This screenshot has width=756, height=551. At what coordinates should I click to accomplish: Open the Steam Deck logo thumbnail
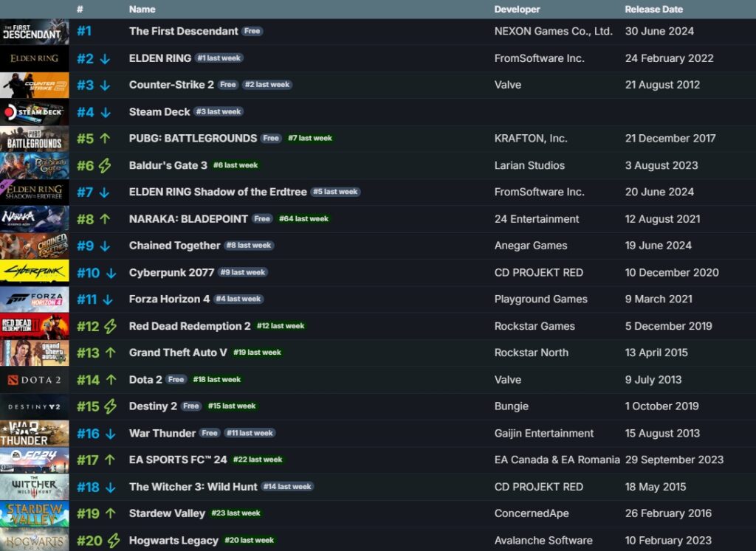pyautogui.click(x=35, y=112)
